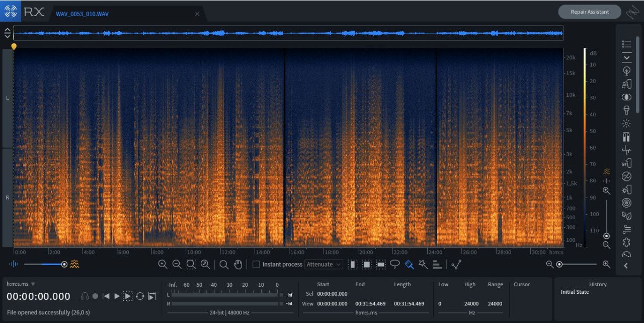Image resolution: width=644 pixels, height=323 pixels.
Task: Select Initial State in History
Action: coord(575,292)
